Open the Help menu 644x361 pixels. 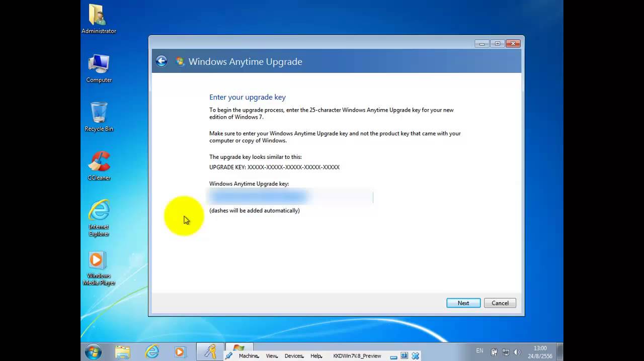pyautogui.click(x=316, y=356)
